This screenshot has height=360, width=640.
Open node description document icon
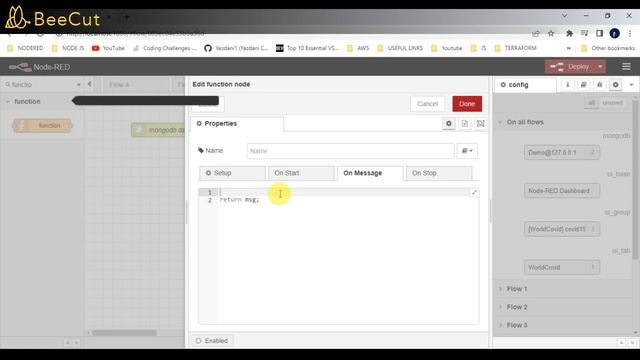click(464, 123)
